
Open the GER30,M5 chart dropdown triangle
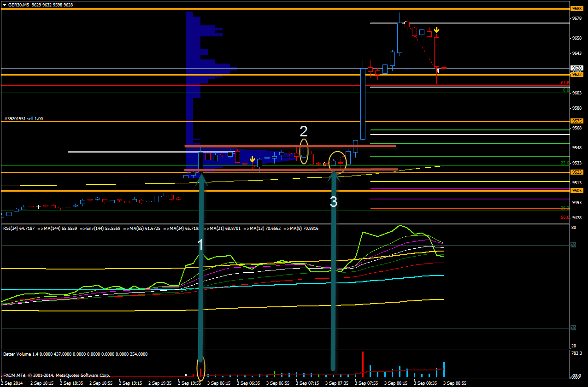[4, 5]
